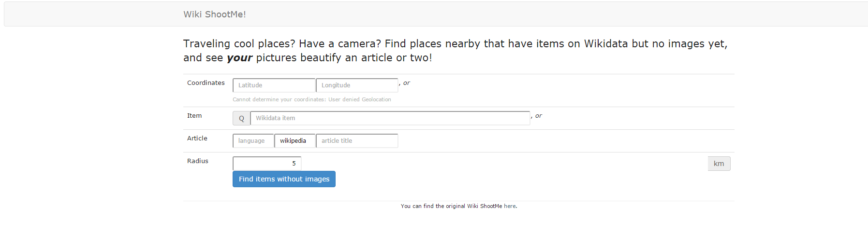Select the Wikidata item text box
The height and width of the screenshot is (235, 868).
pos(390,118)
